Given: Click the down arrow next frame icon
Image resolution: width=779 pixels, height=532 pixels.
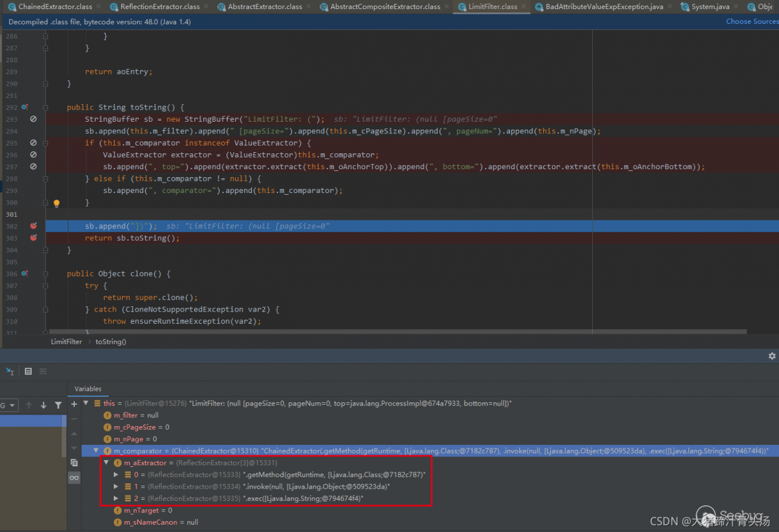Looking at the screenshot, I should pyautogui.click(x=43, y=405).
